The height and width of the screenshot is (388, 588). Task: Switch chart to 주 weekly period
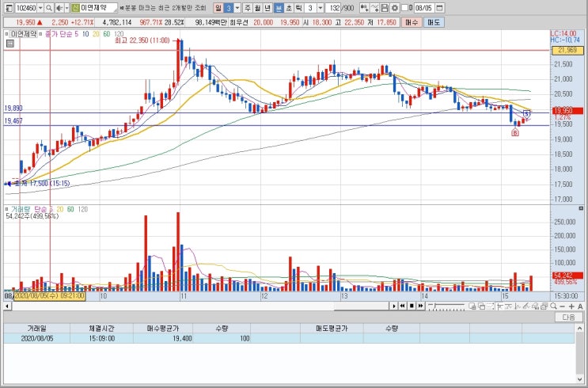pyautogui.click(x=248, y=8)
